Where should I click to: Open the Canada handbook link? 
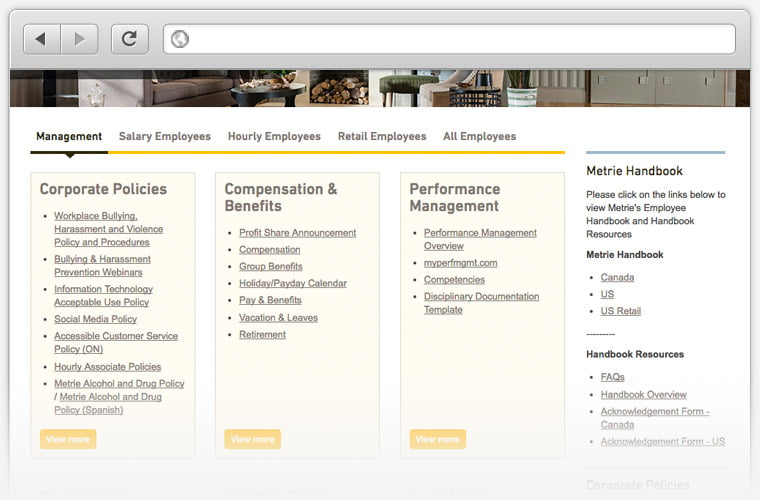point(617,277)
